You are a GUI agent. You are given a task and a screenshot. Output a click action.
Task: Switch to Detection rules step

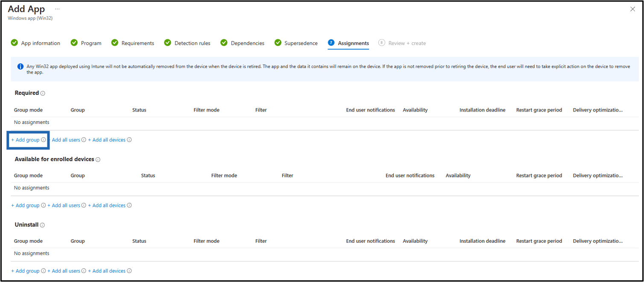pos(187,43)
